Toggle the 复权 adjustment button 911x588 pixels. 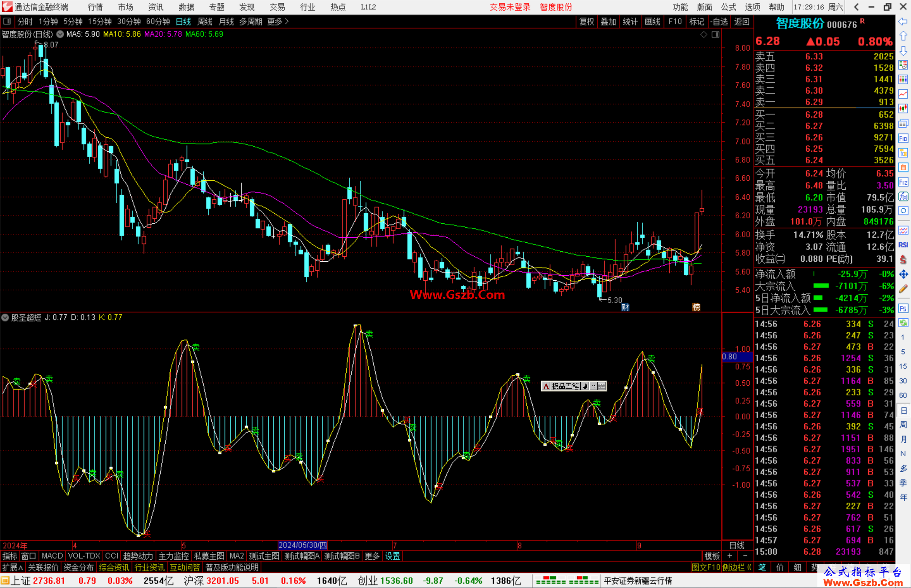point(587,21)
